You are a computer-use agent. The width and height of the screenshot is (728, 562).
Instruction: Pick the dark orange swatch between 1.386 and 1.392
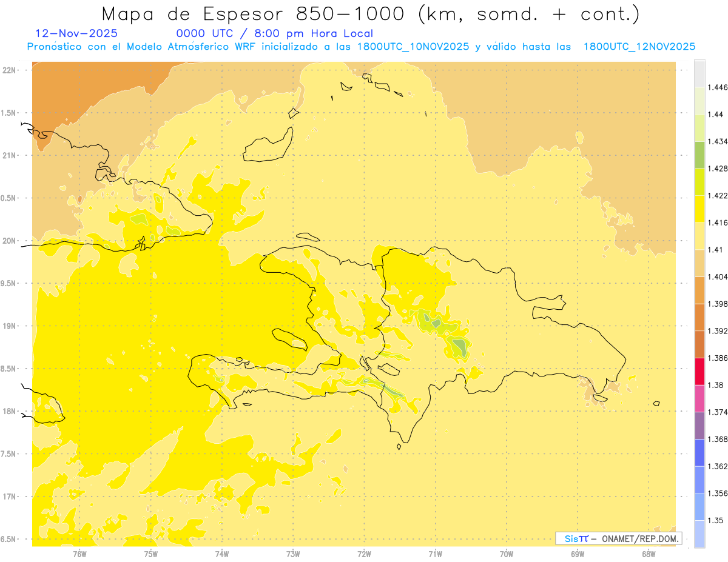699,344
